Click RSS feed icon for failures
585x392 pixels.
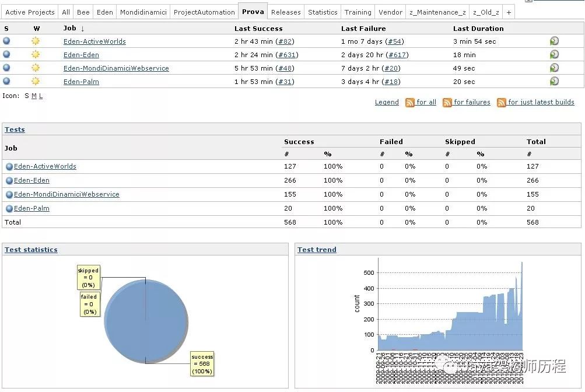pos(447,103)
